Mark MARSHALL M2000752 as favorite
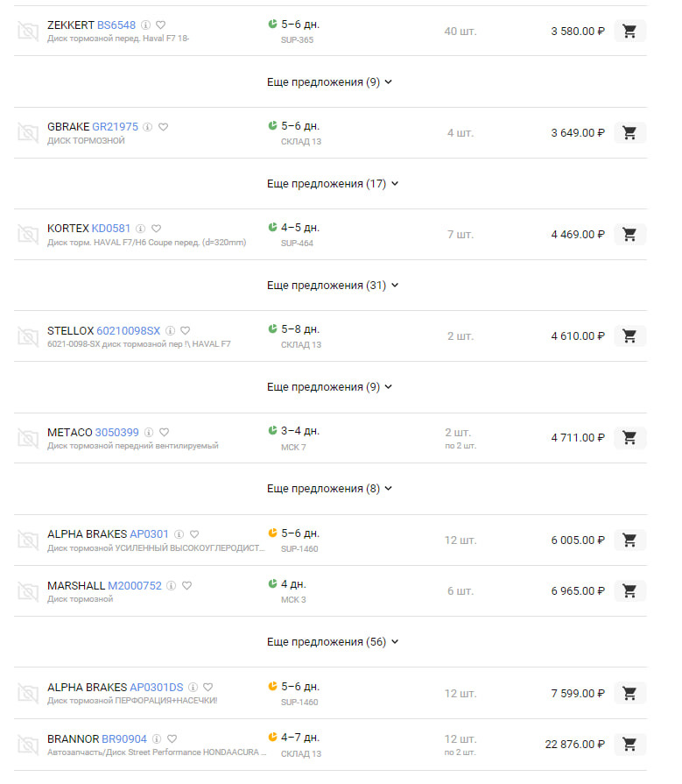The image size is (682, 784). [186, 586]
